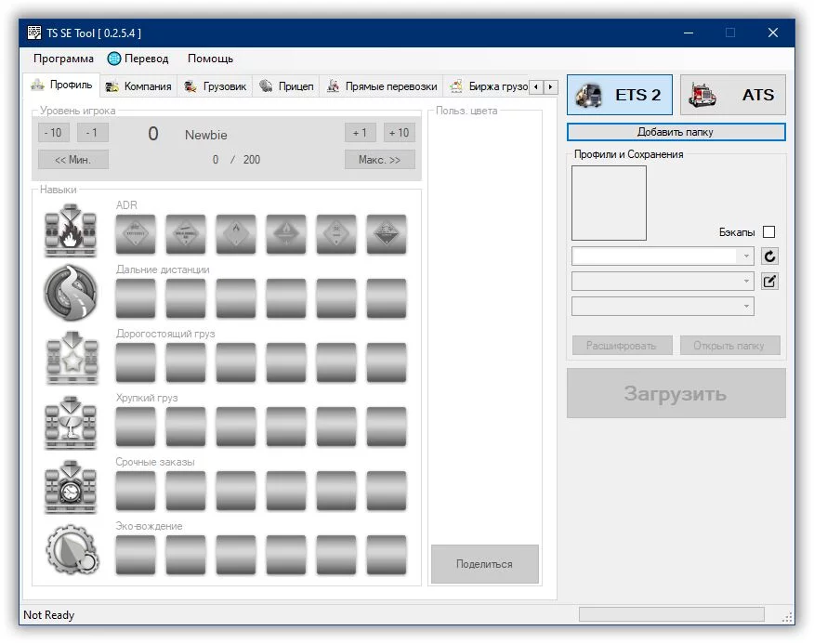Toggle second ADR hazard class icon
814x644 pixels.
tap(186, 234)
